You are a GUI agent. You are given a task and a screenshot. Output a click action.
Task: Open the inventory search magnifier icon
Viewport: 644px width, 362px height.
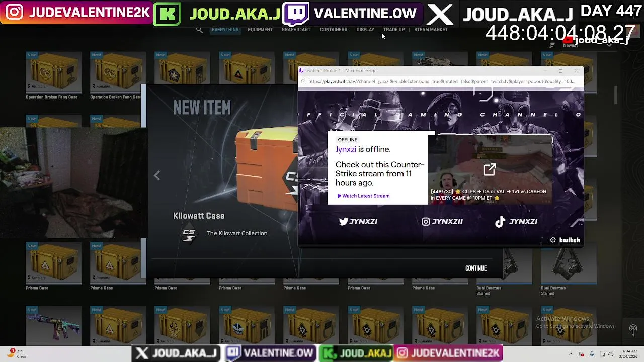199,30
